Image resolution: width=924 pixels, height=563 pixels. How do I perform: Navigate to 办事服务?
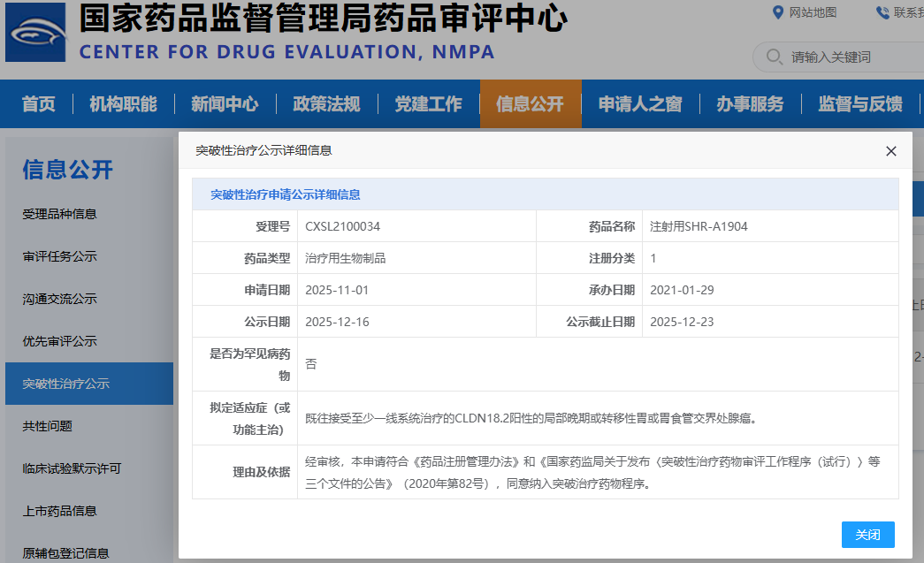pyautogui.click(x=750, y=104)
